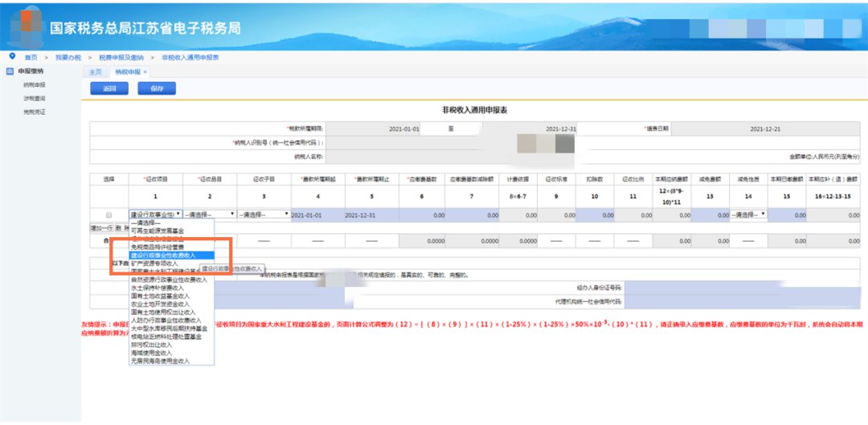Expand the 征收子目 请选择 dropdown

[x=264, y=215]
